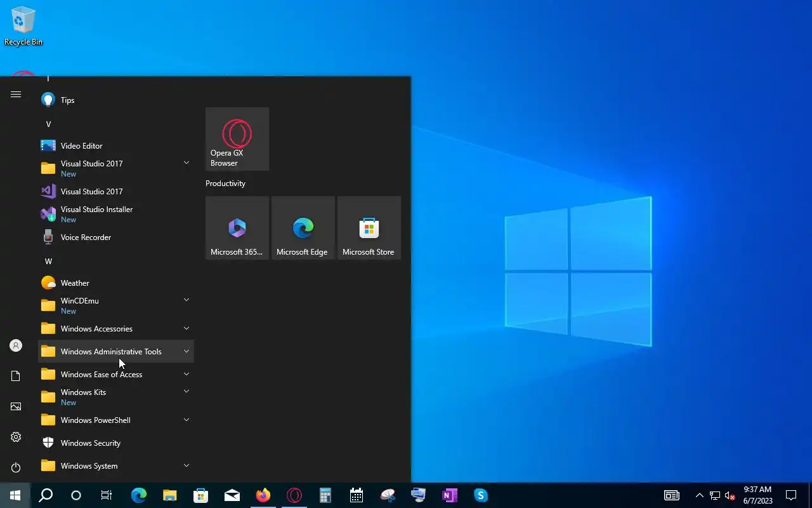Open Task View on the taskbar
Image resolution: width=812 pixels, height=508 pixels.
click(x=107, y=495)
